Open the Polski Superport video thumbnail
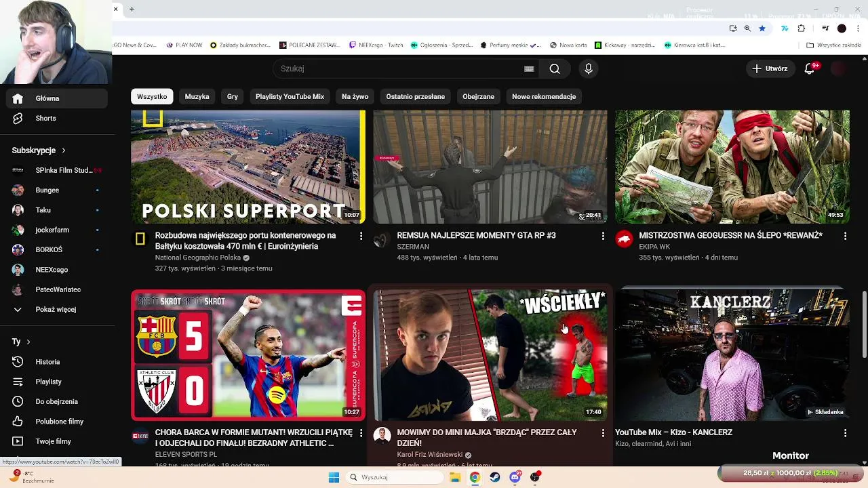This screenshot has height=488, width=868. tap(248, 167)
